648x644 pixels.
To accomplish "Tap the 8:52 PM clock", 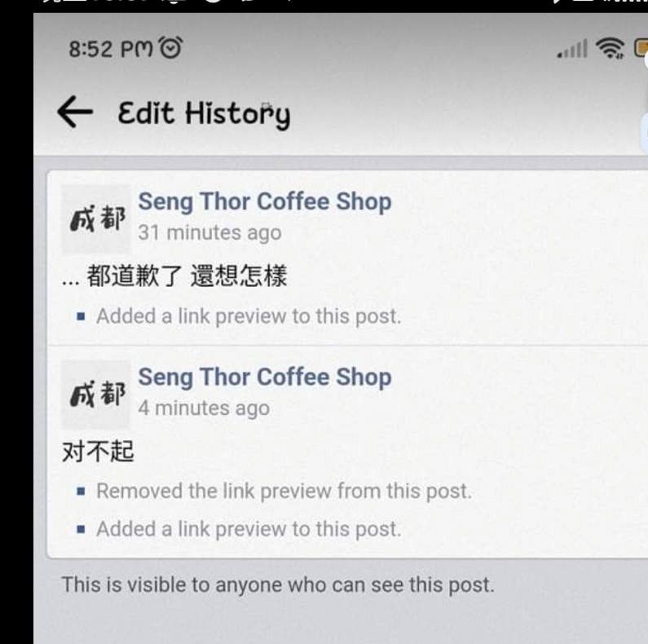I will [111, 49].
